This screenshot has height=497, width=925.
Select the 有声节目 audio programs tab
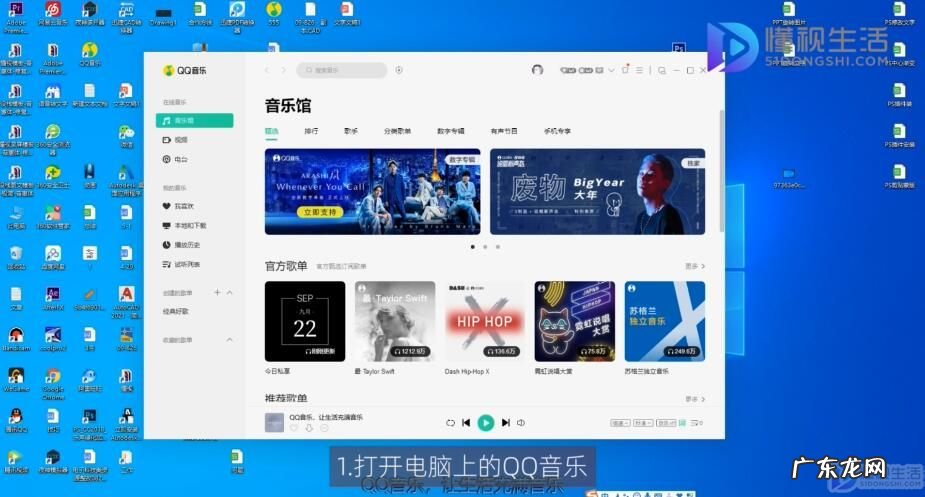tap(504, 131)
